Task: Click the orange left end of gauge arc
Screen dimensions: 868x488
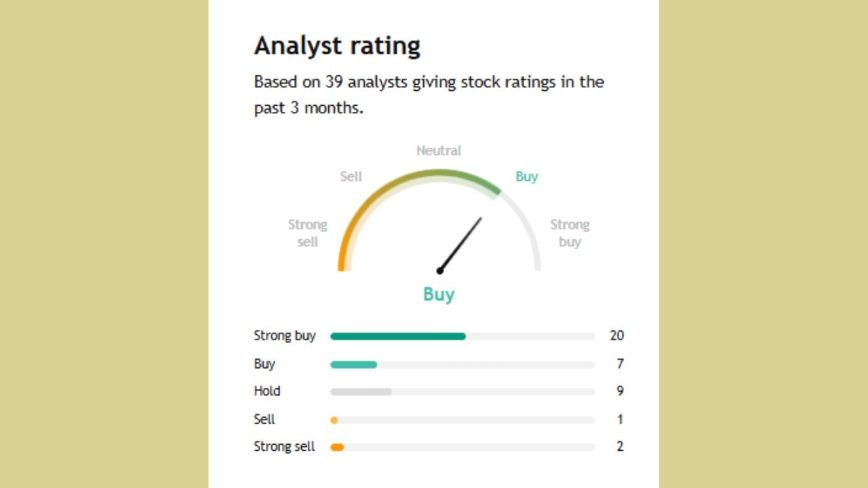Action: [x=342, y=261]
